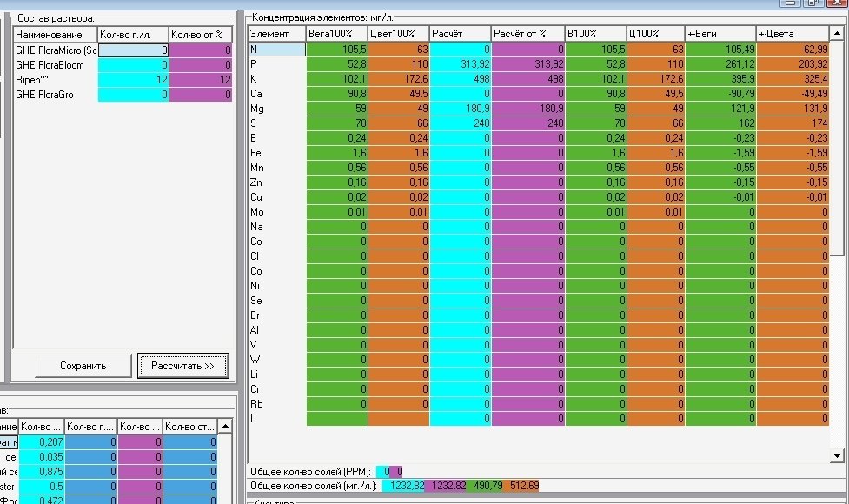Click the GHE FloraGro percent cell
The width and height of the screenshot is (849, 504).
point(201,94)
